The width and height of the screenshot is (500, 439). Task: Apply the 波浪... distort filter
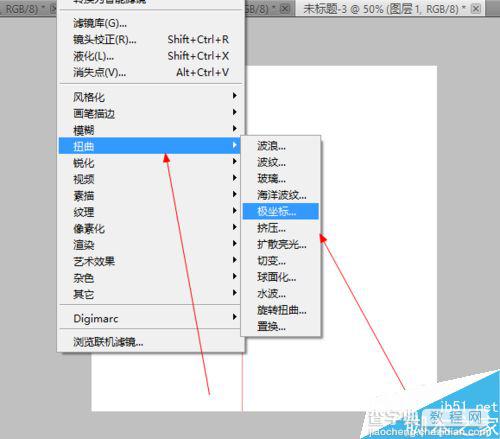[x=281, y=146]
